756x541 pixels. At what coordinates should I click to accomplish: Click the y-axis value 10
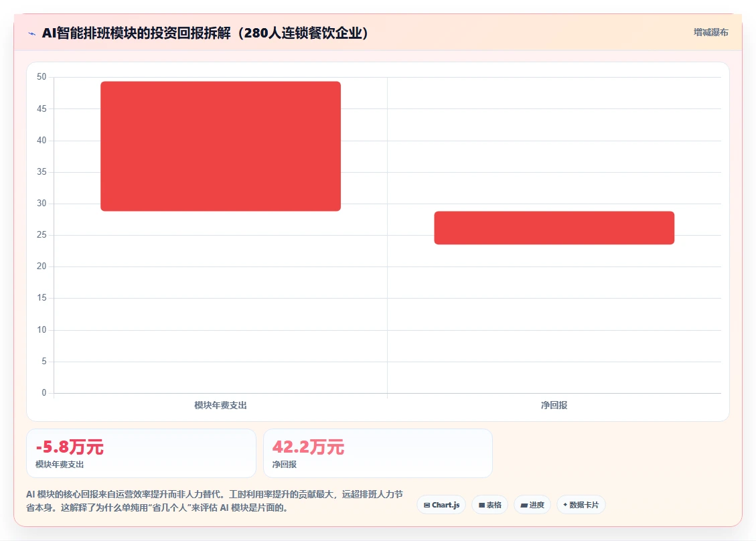pos(42,330)
